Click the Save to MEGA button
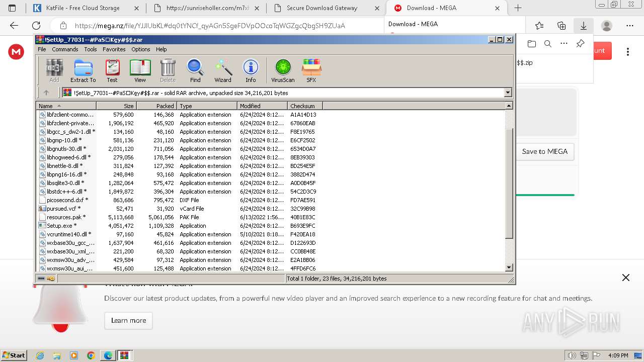The image size is (644, 362). 545,151
